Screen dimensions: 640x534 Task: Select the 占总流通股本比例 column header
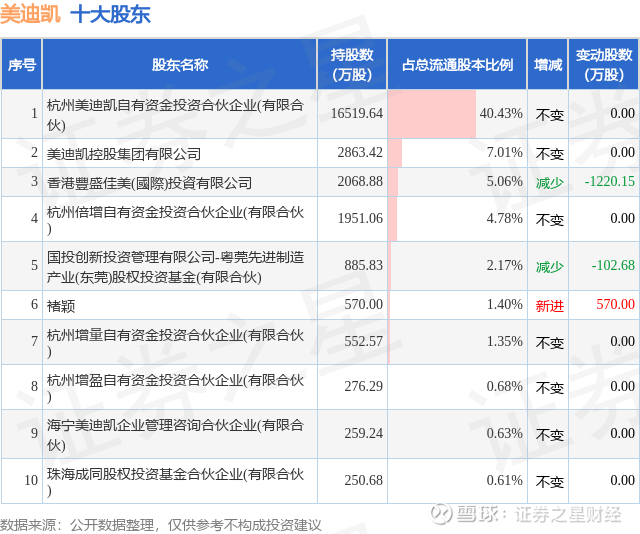click(457, 65)
